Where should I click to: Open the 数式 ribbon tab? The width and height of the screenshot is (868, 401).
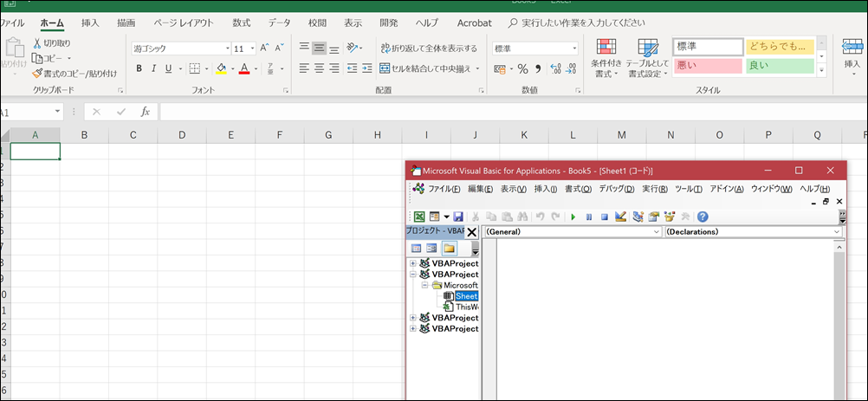click(x=242, y=23)
